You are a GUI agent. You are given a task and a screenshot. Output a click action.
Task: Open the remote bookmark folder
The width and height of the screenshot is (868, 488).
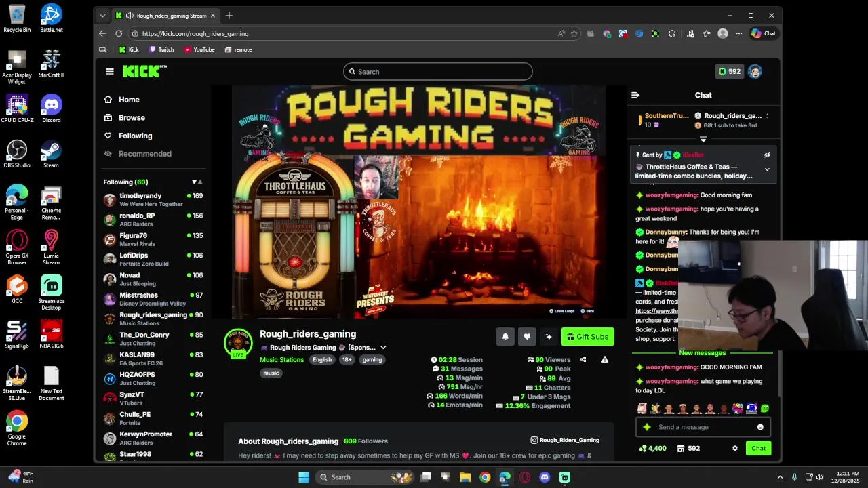point(238,49)
